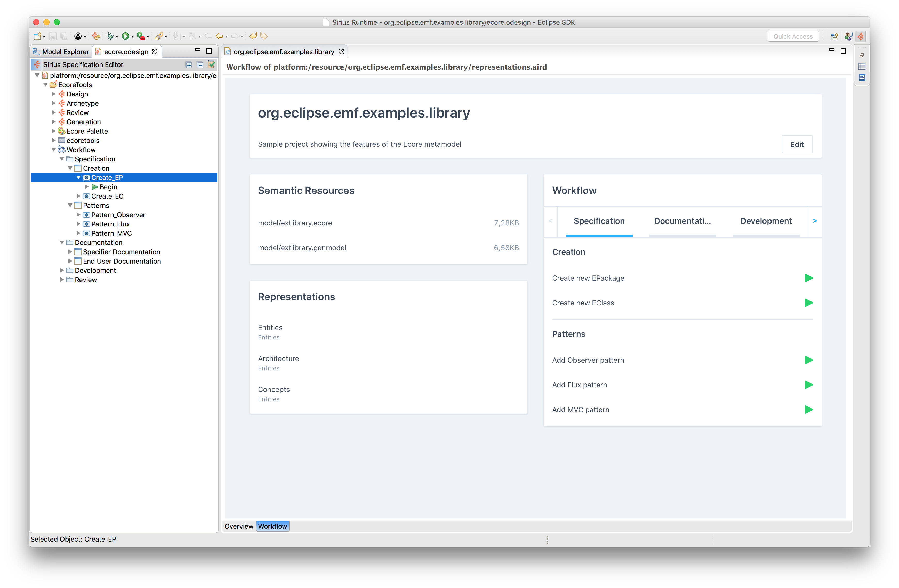
Task: Expand the Pattern_Observer node
Action: tap(78, 215)
